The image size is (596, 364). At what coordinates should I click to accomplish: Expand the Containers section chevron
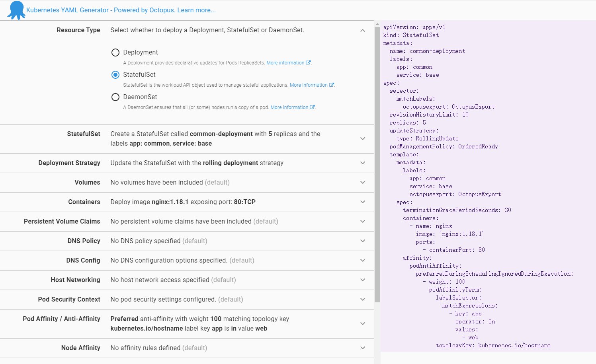tap(362, 202)
